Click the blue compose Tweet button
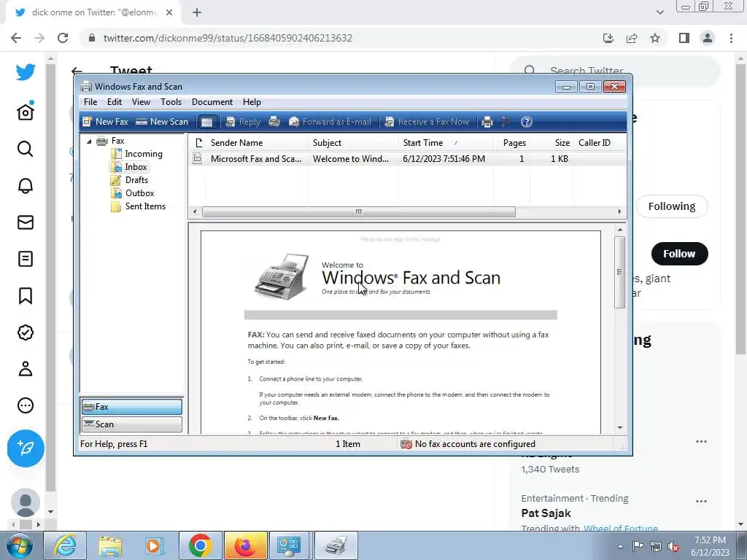The image size is (747, 560). pos(26,448)
